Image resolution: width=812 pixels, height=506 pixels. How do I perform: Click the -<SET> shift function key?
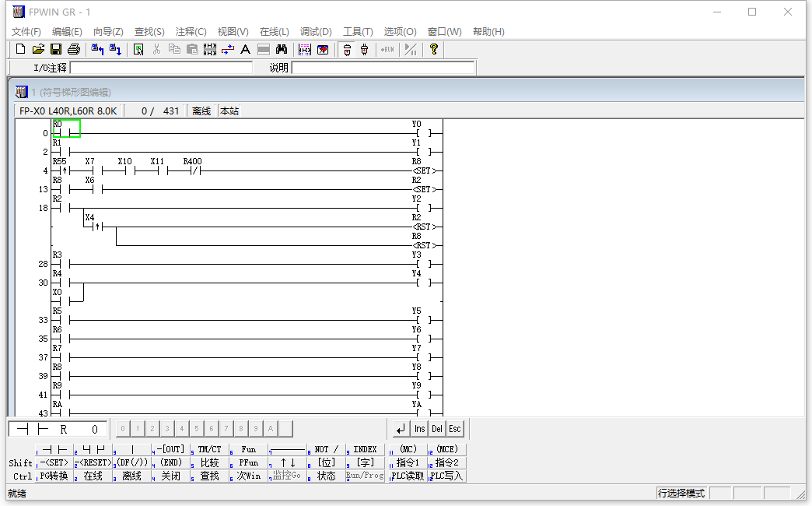tap(54, 462)
